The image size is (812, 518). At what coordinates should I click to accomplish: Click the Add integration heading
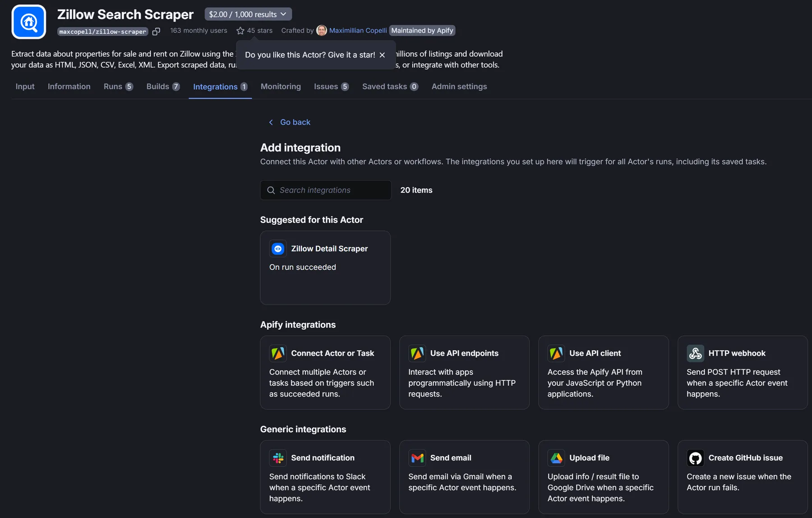[300, 148]
